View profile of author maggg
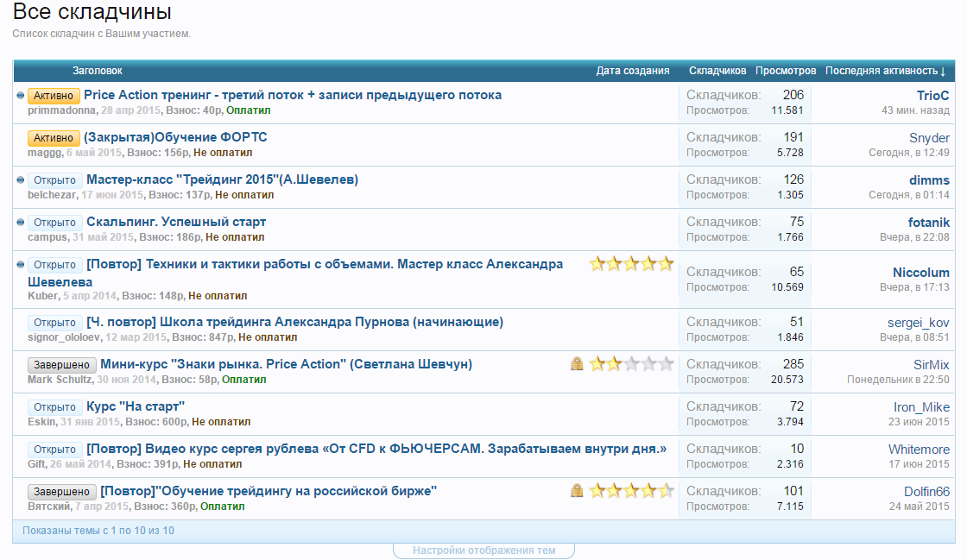 pos(44,152)
